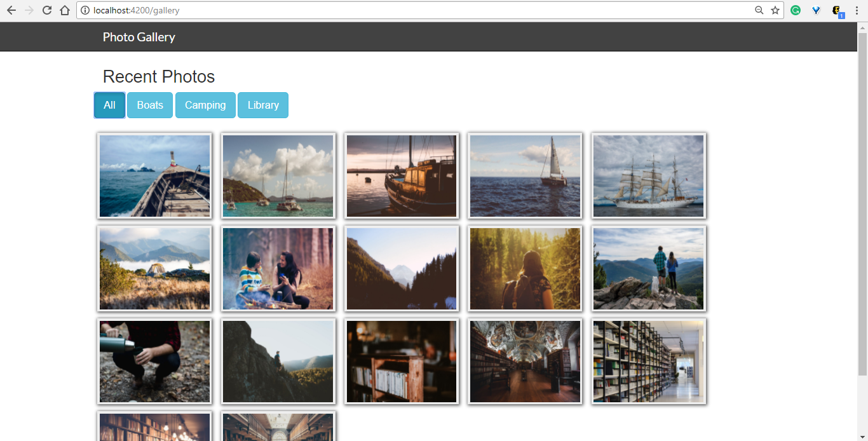Open the person pouring from thermos photo

tap(155, 362)
